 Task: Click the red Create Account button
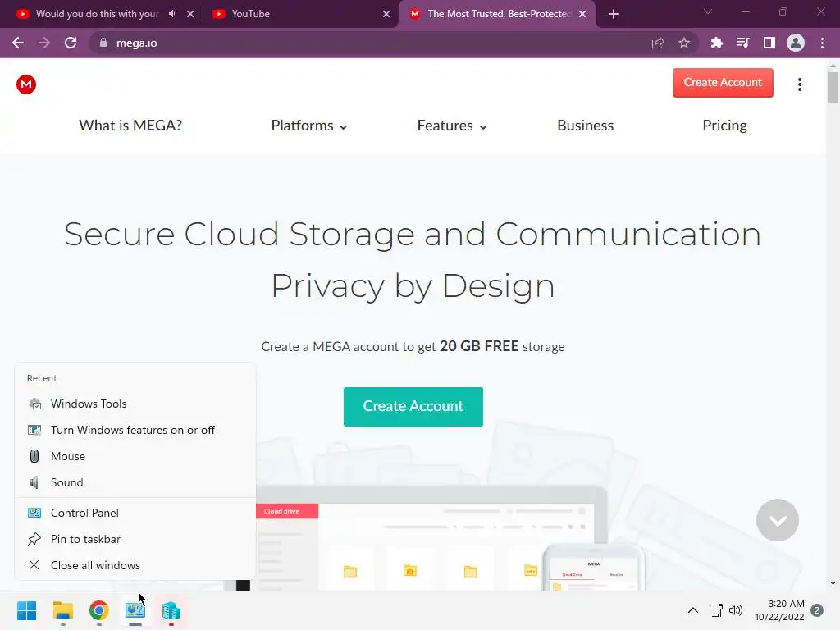[x=723, y=83]
